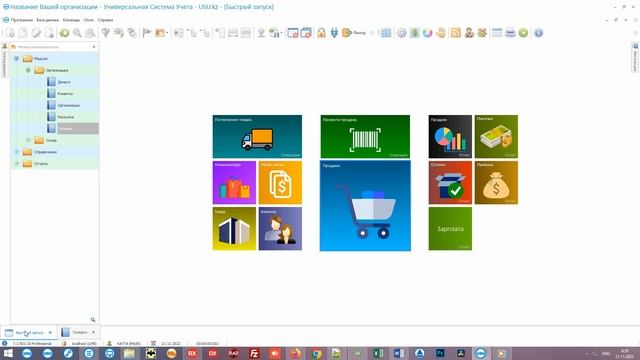Viewport: 640px width, 360px height.
Task: Click the calendar grid toolbar icon
Action: point(497,33)
